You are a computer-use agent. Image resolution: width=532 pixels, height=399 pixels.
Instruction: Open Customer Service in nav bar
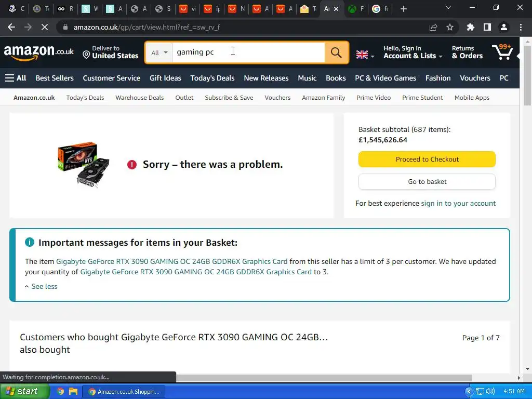click(x=112, y=78)
